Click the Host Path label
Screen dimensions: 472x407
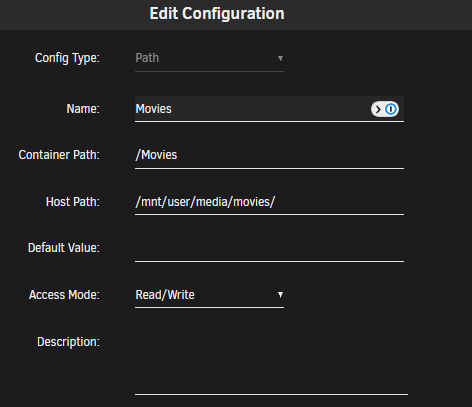[73, 202]
